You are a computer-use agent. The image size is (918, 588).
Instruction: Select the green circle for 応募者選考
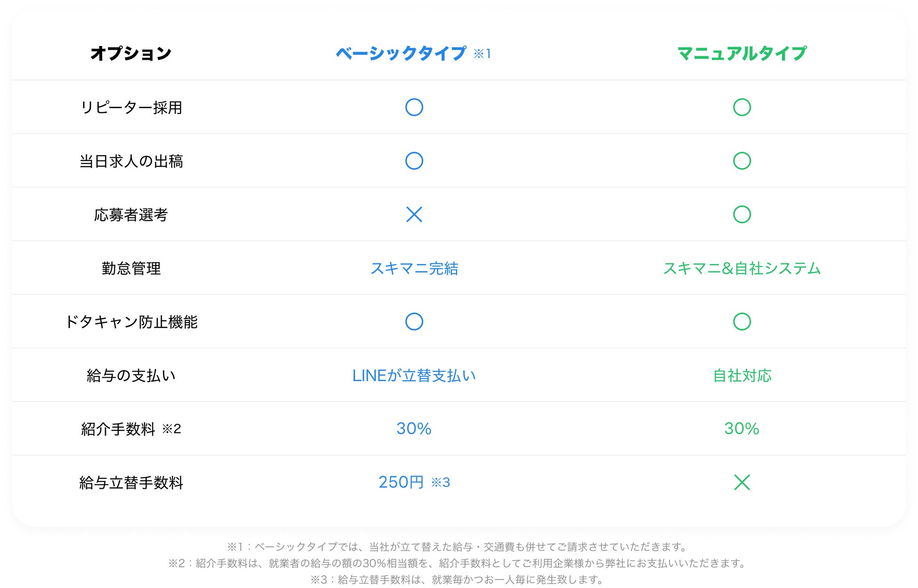click(741, 215)
